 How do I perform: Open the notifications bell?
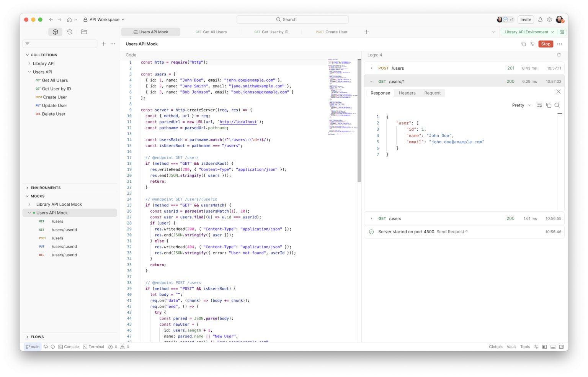(540, 20)
